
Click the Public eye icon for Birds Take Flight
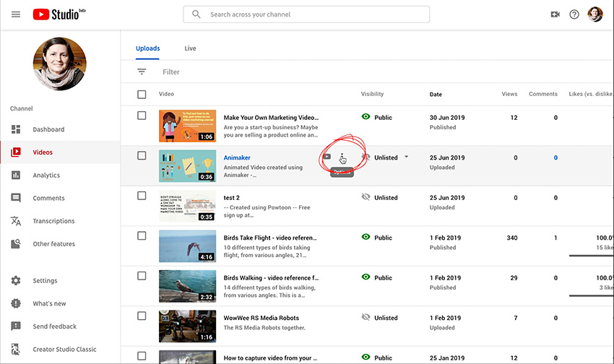coord(366,237)
